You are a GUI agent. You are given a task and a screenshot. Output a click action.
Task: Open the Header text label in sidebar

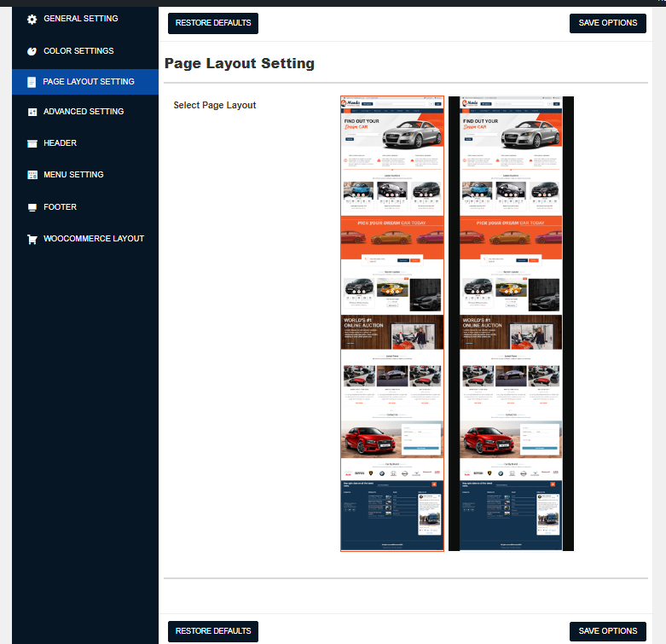click(x=60, y=143)
